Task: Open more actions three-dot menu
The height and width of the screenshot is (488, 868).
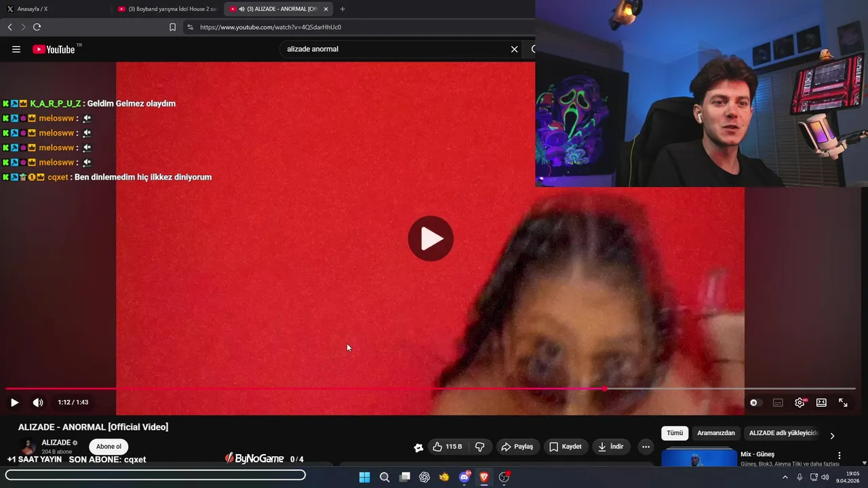Action: coord(646,447)
